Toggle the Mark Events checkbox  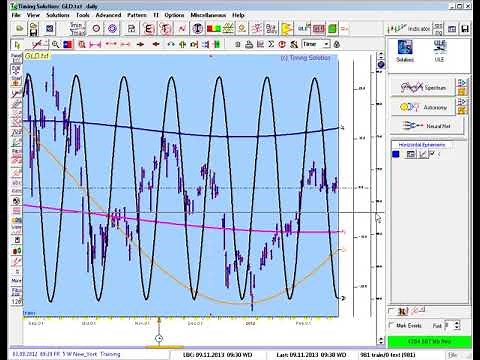(x=391, y=325)
